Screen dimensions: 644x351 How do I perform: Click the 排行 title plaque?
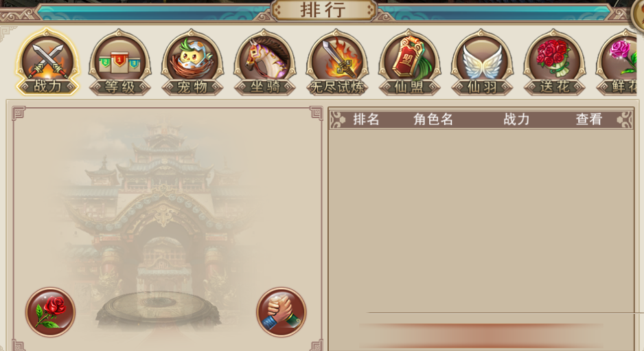coord(323,10)
